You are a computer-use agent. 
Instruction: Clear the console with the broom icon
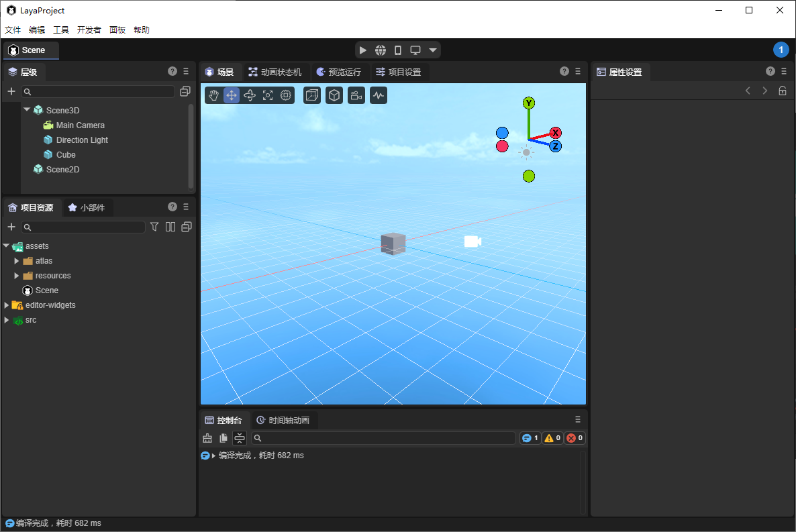pyautogui.click(x=207, y=438)
